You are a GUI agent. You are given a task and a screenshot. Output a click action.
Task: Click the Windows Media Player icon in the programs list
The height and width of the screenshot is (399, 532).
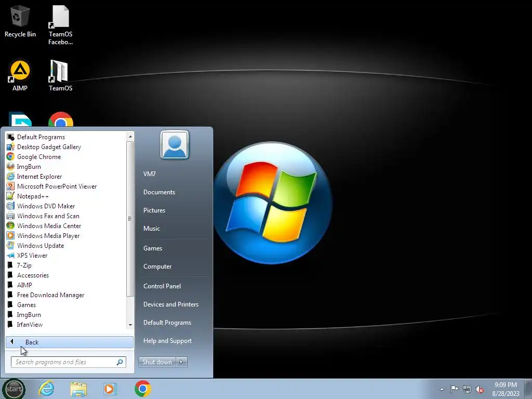pyautogui.click(x=10, y=235)
